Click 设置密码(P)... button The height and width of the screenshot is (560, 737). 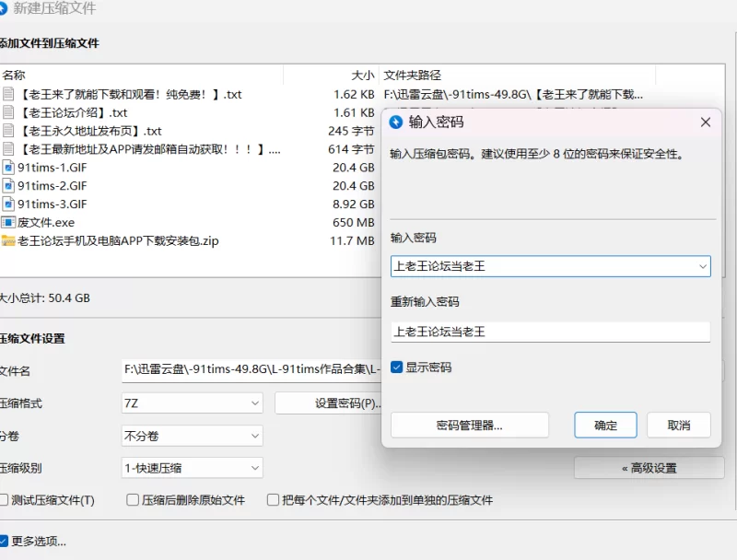click(329, 403)
